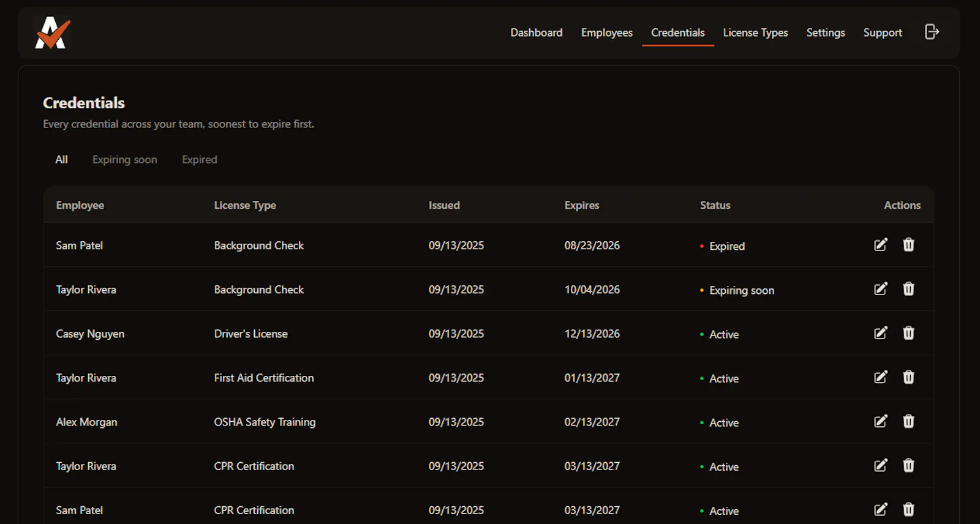Screen dimensions: 980x524
Task: Delete Casey Nguyen's Driver's License credential
Action: tap(908, 333)
